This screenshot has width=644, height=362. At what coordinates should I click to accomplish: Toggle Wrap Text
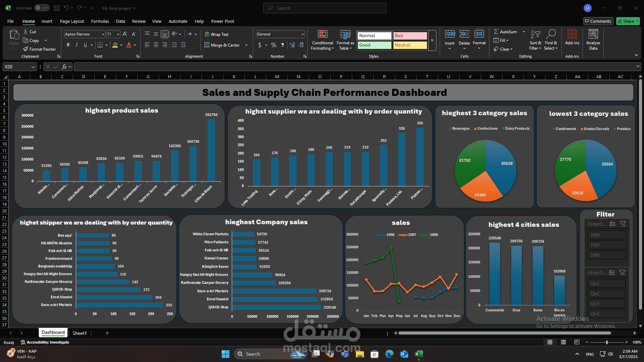pos(216,35)
